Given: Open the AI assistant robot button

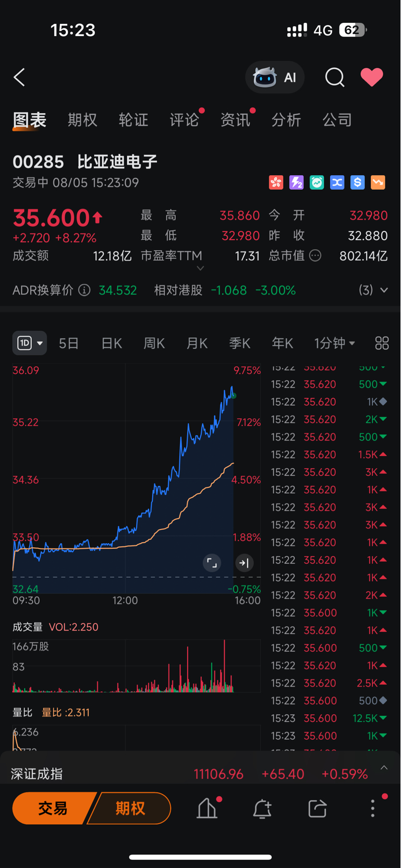Looking at the screenshot, I should coord(275,78).
